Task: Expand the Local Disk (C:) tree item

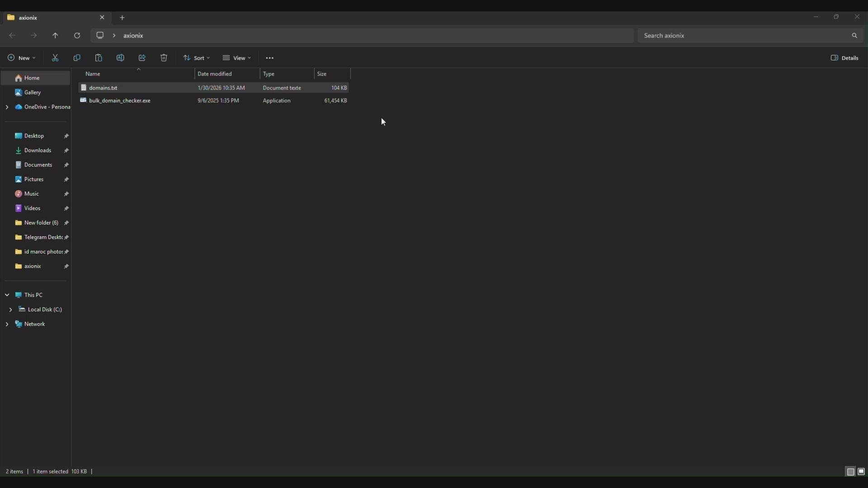Action: (11, 310)
